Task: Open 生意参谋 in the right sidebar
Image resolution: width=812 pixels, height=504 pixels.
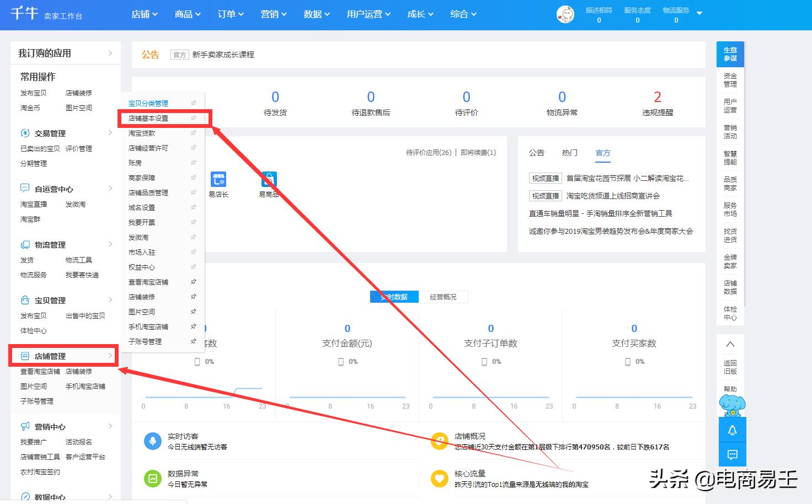Action: (x=730, y=53)
